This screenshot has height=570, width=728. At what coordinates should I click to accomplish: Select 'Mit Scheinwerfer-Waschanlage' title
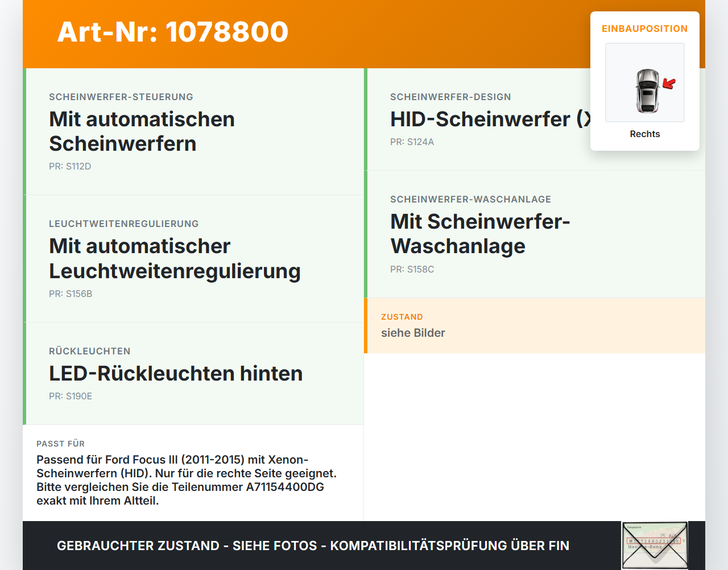pos(480,234)
